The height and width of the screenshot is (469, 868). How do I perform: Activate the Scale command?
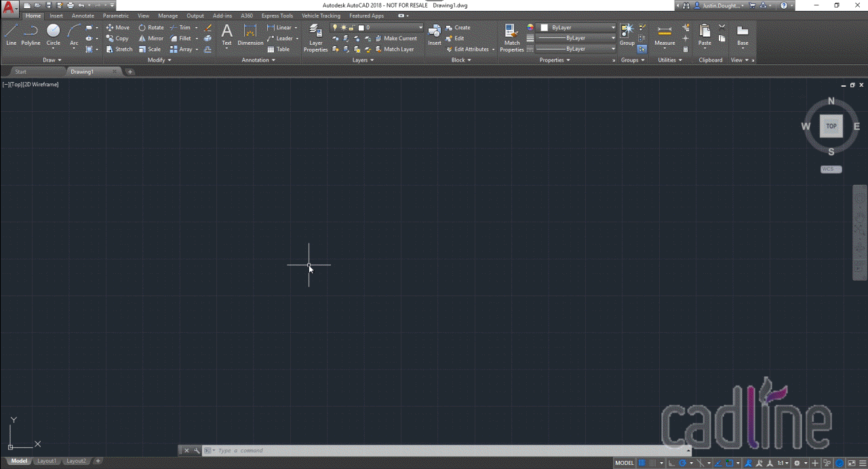[x=150, y=49]
